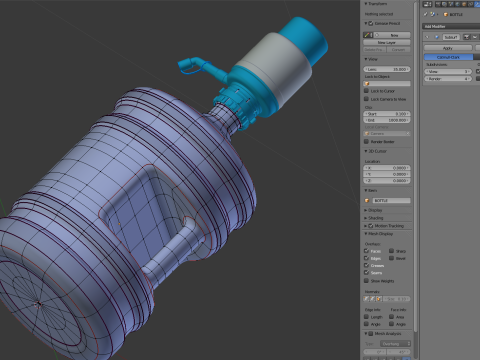Screen dimensions: 480x360
Task: Click the 3D Cursor Z location field
Action: pos(387,181)
